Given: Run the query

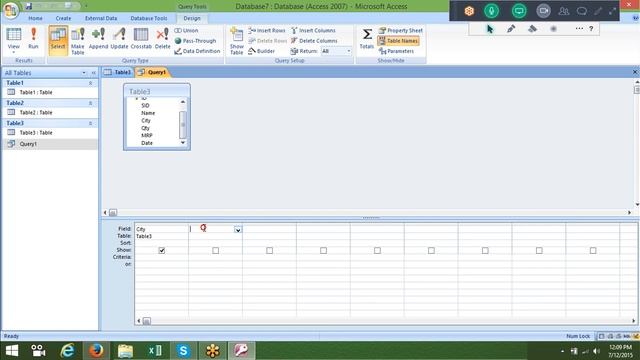Looking at the screenshot, I should [33, 39].
